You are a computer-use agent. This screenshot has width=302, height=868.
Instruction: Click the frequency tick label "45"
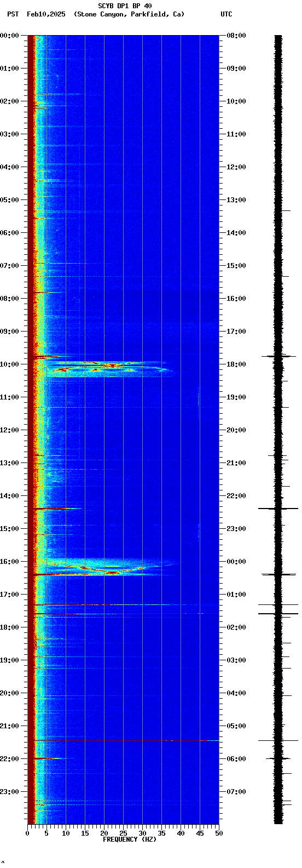(200, 833)
